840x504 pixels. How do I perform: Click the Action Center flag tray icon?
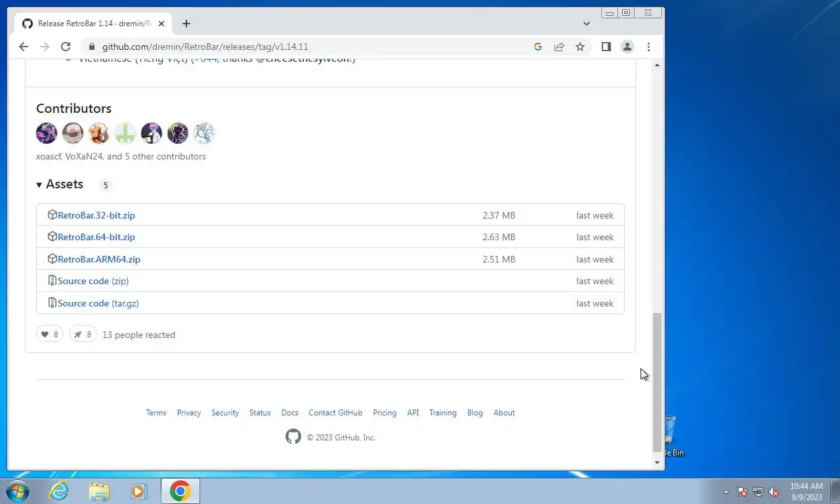(x=742, y=492)
